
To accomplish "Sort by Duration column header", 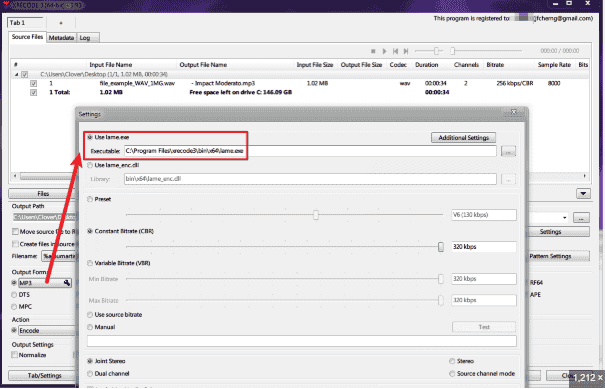I will (x=426, y=65).
